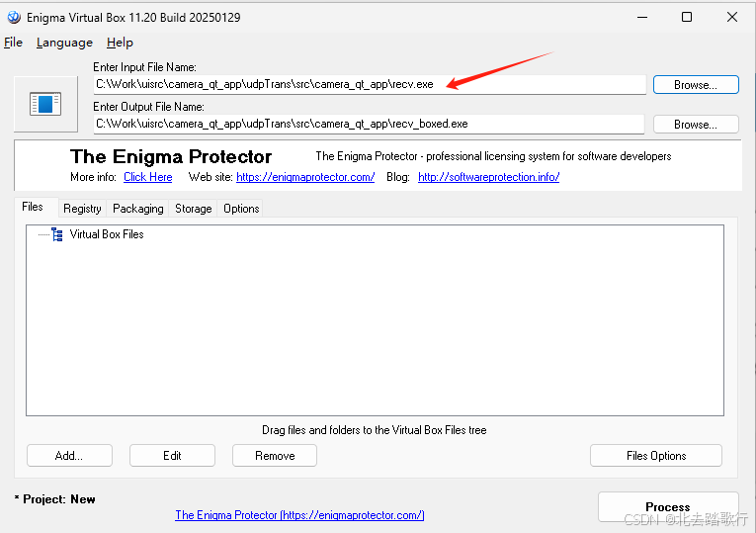This screenshot has height=533, width=756.
Task: Click the Edit button
Action: click(172, 456)
